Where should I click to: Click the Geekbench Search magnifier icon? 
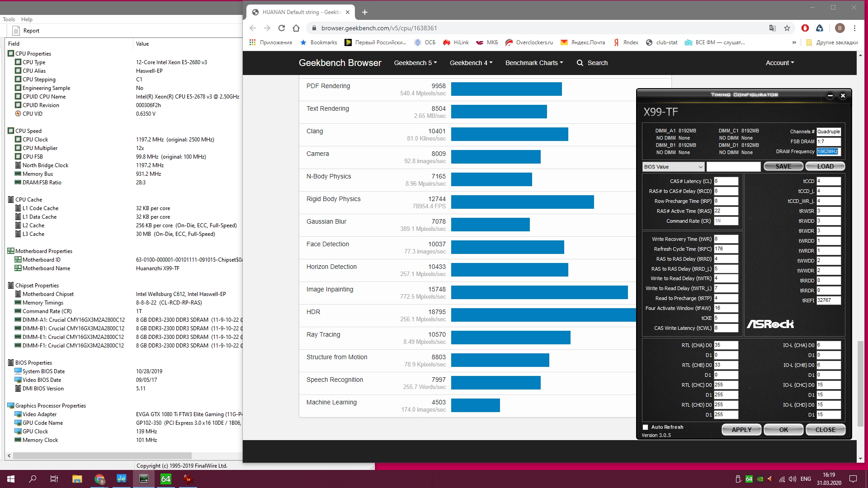click(580, 63)
